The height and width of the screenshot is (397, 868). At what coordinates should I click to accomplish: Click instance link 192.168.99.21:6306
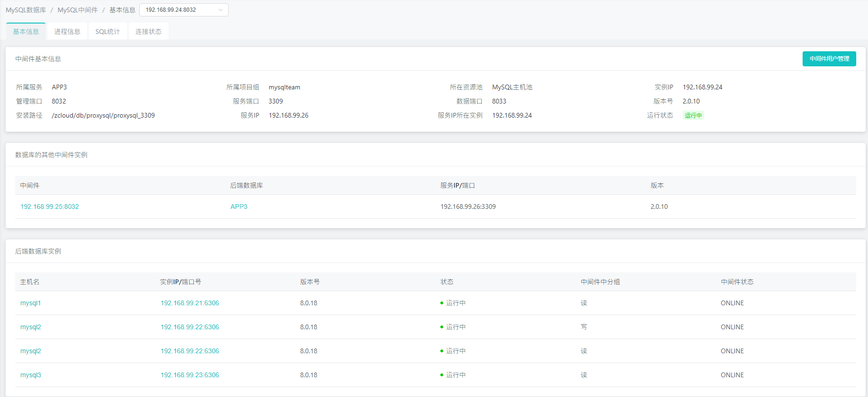point(190,303)
